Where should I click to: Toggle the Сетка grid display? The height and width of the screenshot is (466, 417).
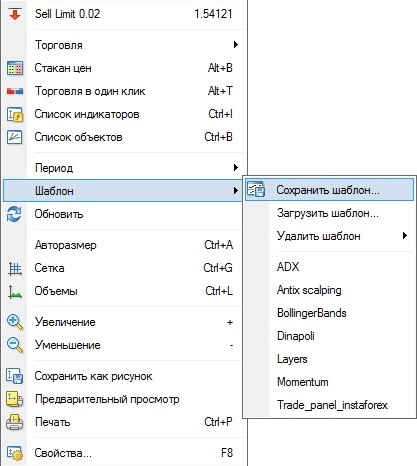tap(123, 268)
